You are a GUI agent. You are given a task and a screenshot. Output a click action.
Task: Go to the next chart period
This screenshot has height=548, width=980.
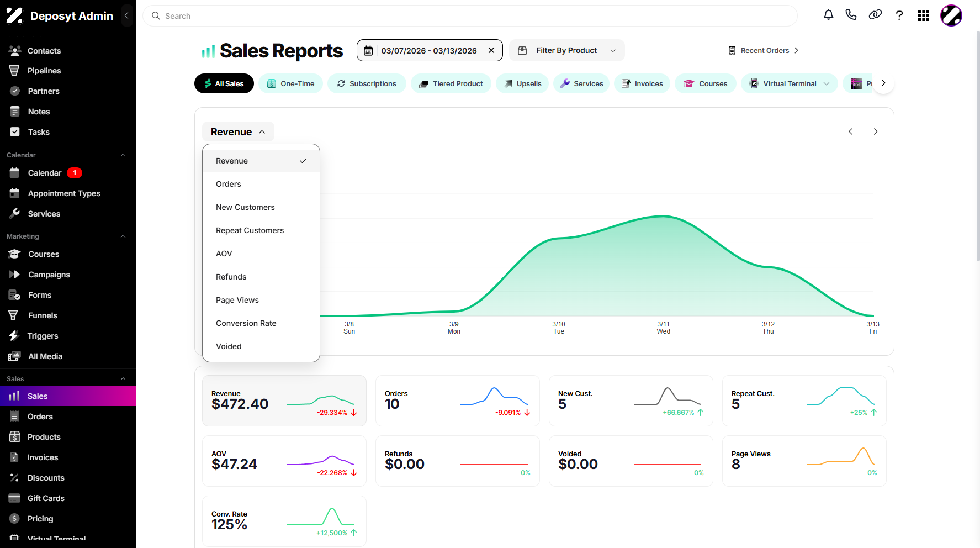click(876, 131)
